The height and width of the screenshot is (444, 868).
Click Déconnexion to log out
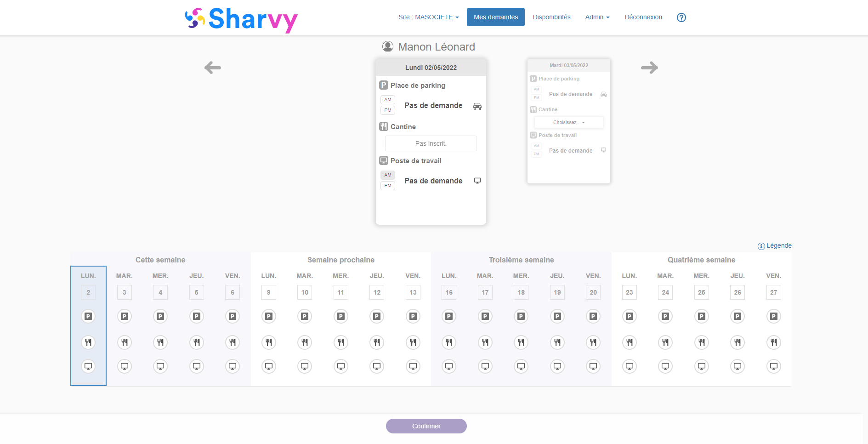[643, 17]
